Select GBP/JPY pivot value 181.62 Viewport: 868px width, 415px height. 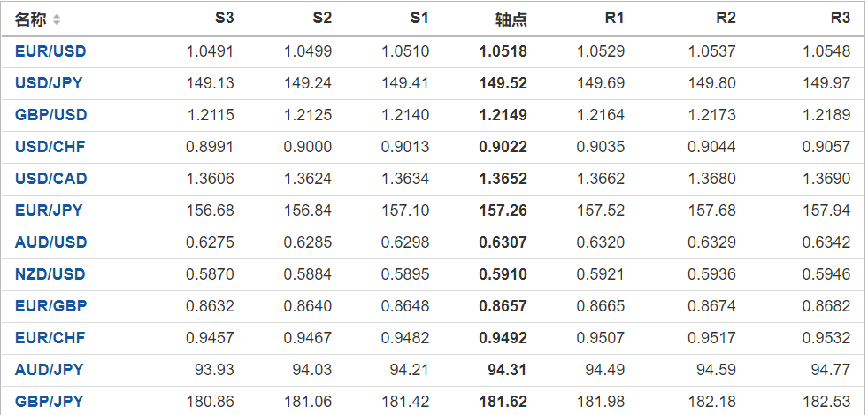point(503,402)
